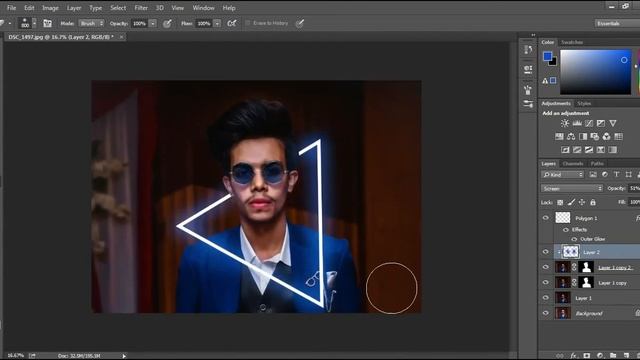Toggle lock transparent pixels

tap(560, 202)
